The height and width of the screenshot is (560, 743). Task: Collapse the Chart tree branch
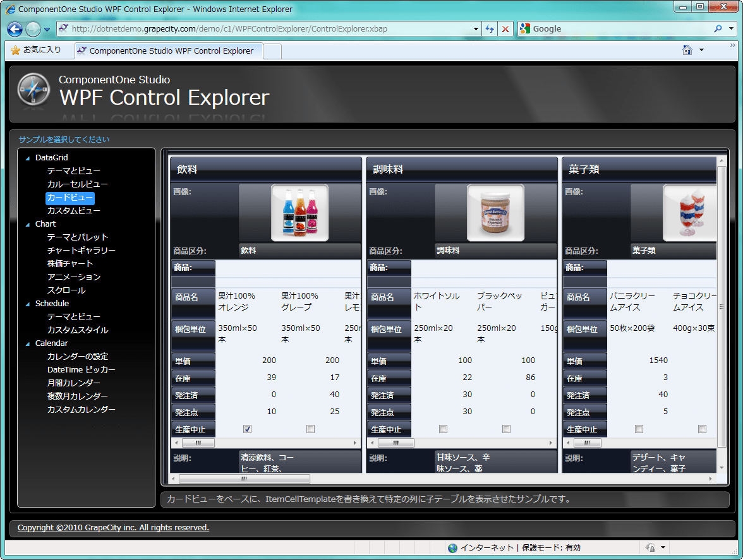coord(27,223)
